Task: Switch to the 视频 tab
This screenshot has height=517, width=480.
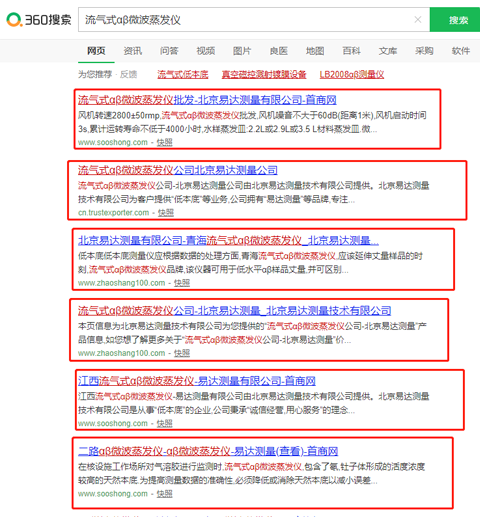Action: pos(206,51)
